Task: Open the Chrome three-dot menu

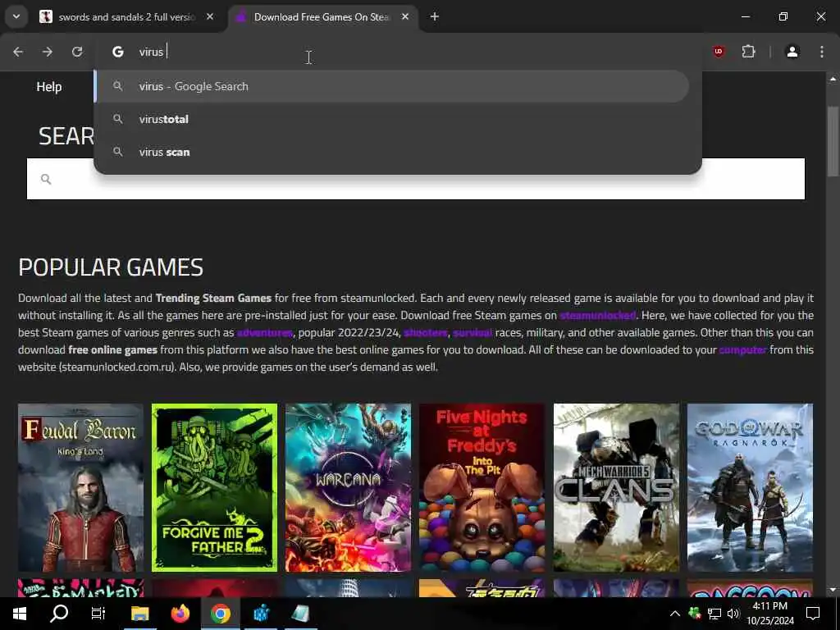Action: click(x=822, y=52)
